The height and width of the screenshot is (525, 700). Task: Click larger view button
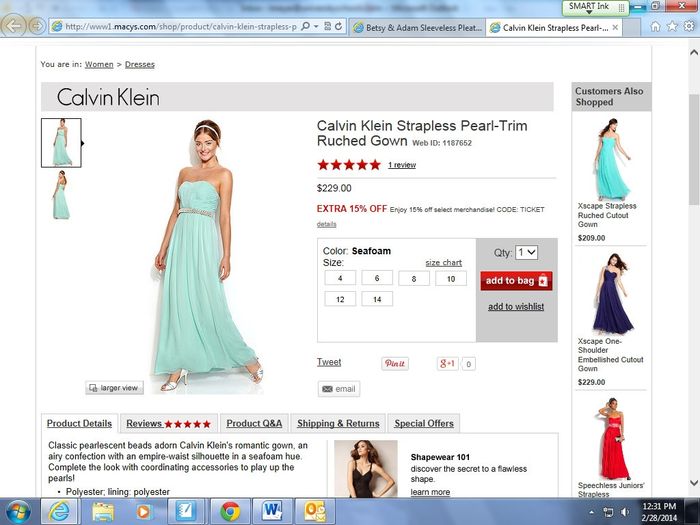click(x=114, y=388)
